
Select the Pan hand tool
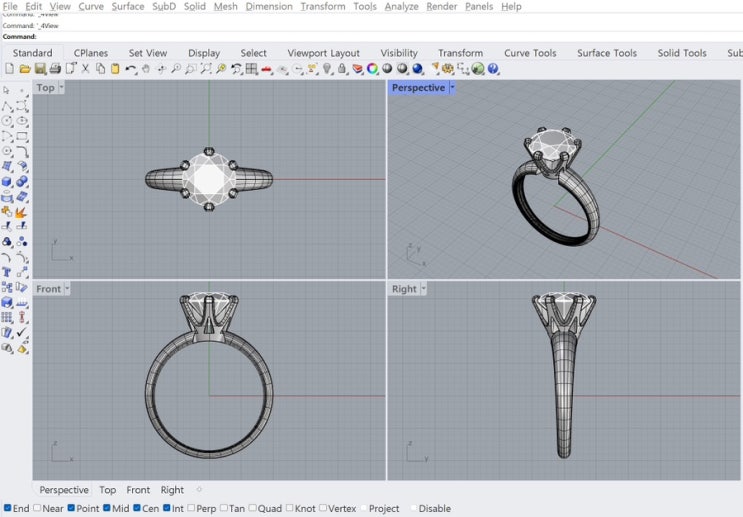(146, 69)
